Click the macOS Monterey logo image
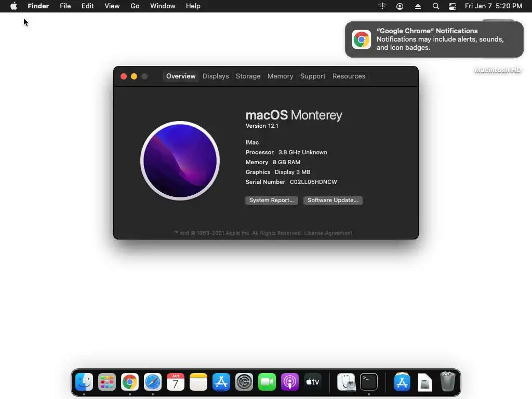The image size is (532, 399). pos(180,161)
